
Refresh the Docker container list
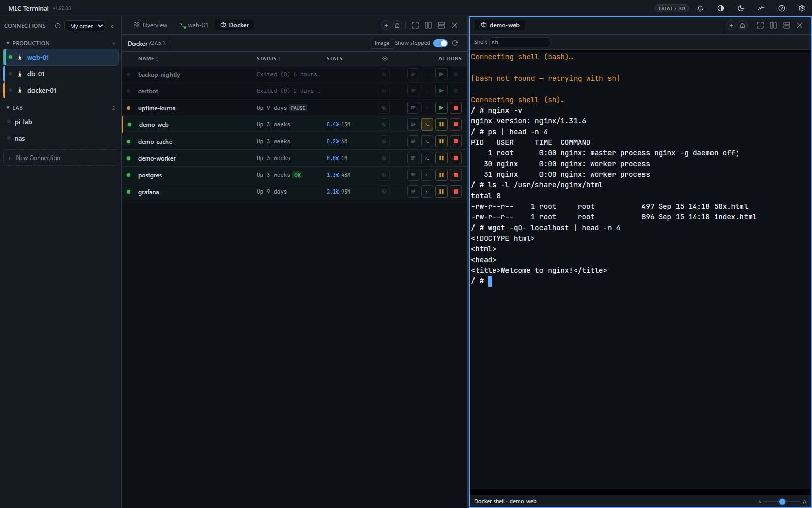tap(455, 43)
